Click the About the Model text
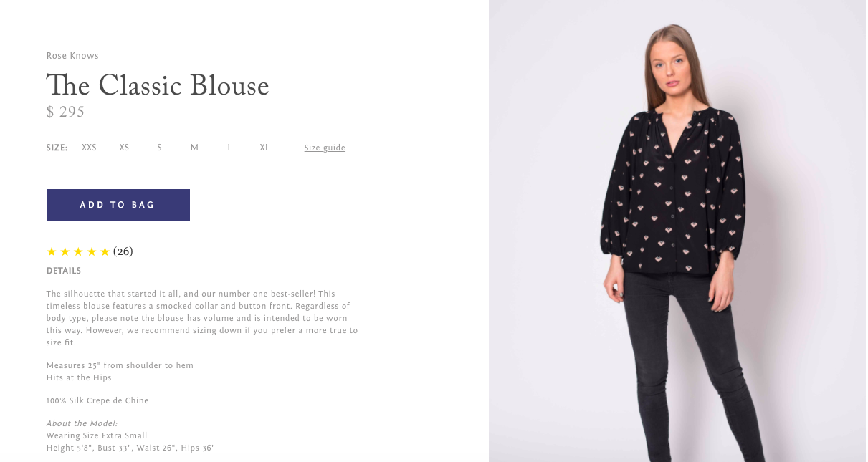 [82, 423]
